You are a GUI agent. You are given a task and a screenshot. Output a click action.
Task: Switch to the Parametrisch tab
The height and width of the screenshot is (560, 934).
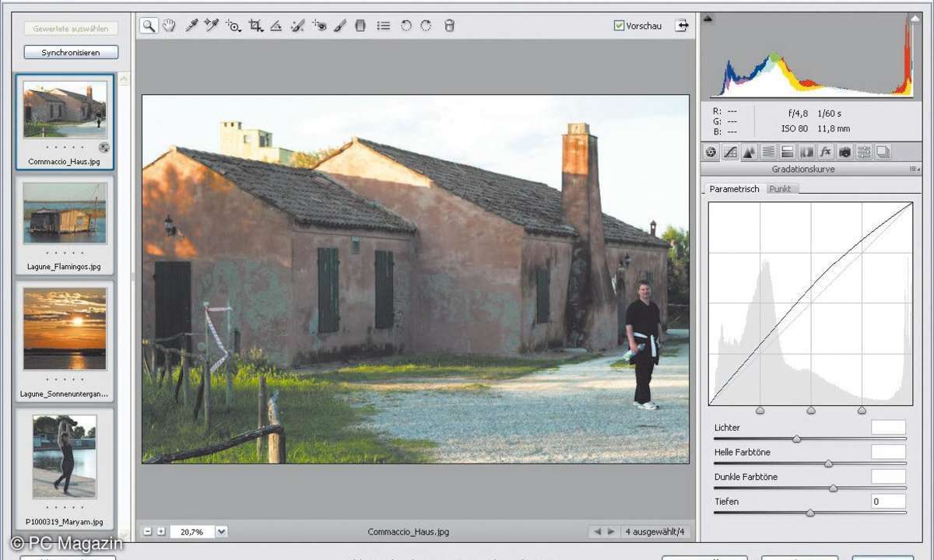(734, 189)
